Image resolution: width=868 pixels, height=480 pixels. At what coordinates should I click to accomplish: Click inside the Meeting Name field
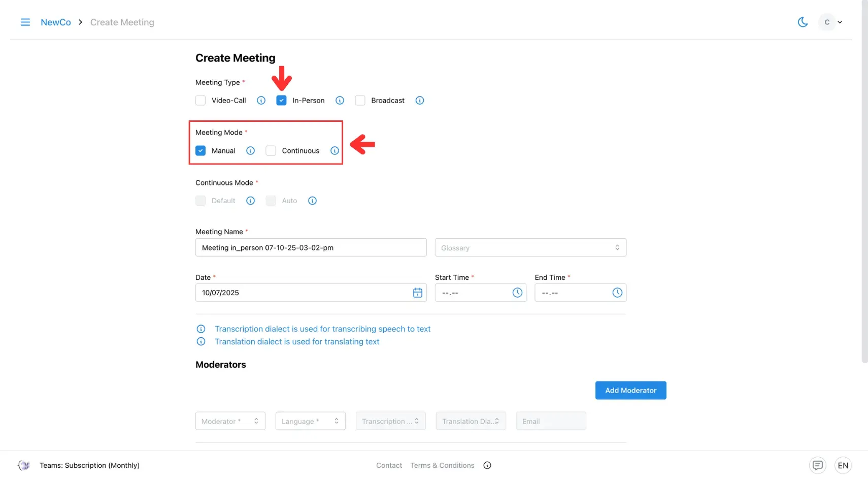(311, 247)
